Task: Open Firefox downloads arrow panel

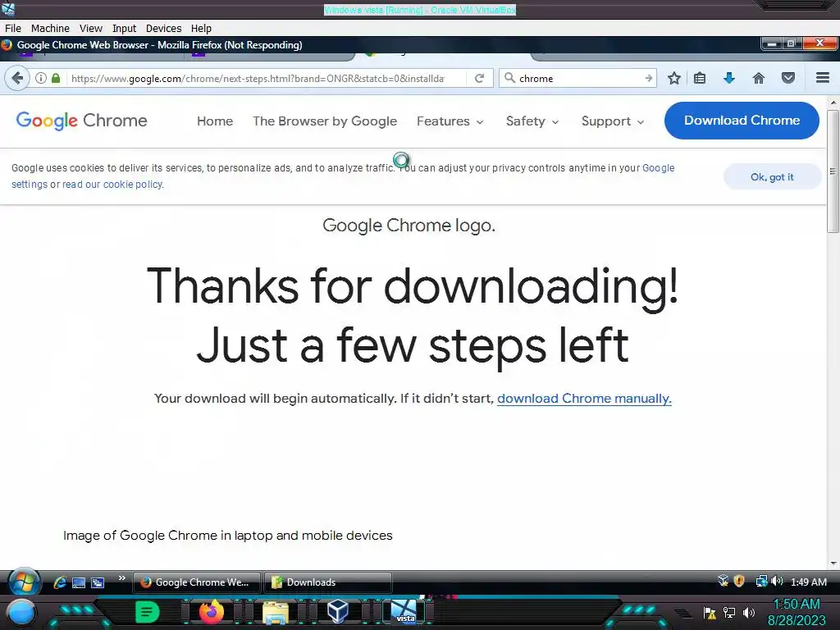Action: click(x=729, y=78)
